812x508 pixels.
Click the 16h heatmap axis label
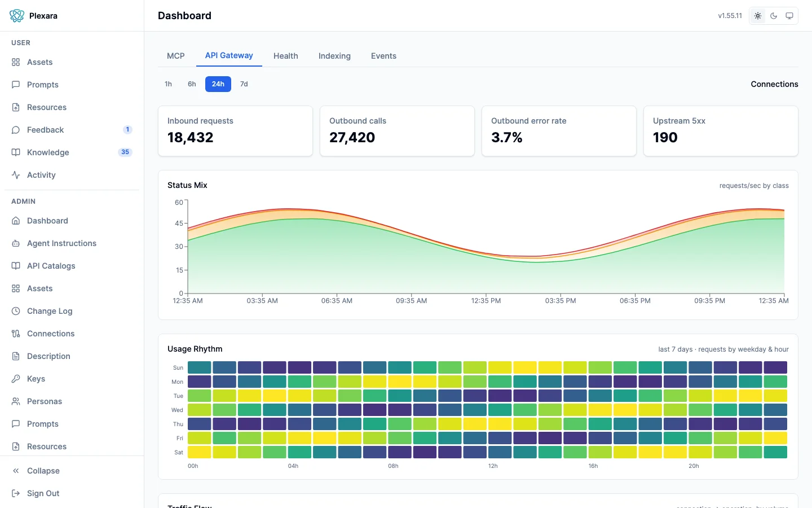(593, 466)
